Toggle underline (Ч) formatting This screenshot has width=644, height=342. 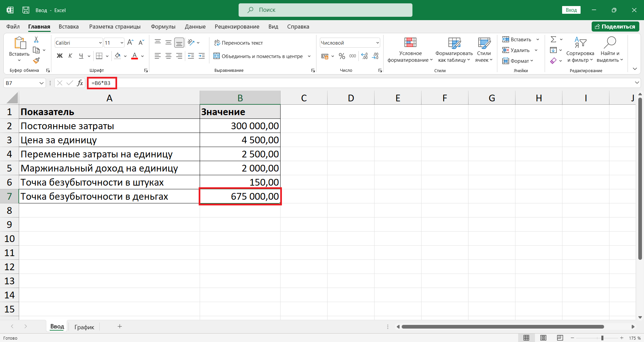[x=81, y=56]
